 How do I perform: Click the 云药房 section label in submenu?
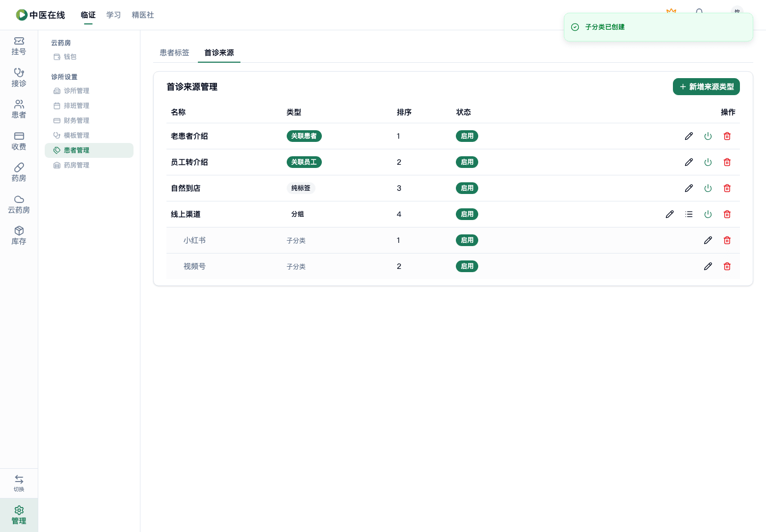point(61,43)
